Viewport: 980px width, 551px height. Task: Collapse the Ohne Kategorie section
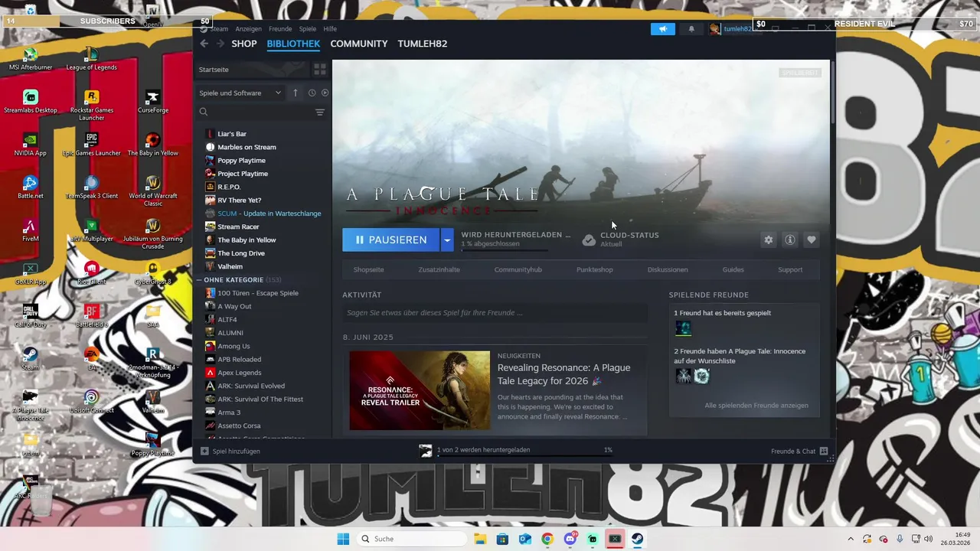point(199,280)
